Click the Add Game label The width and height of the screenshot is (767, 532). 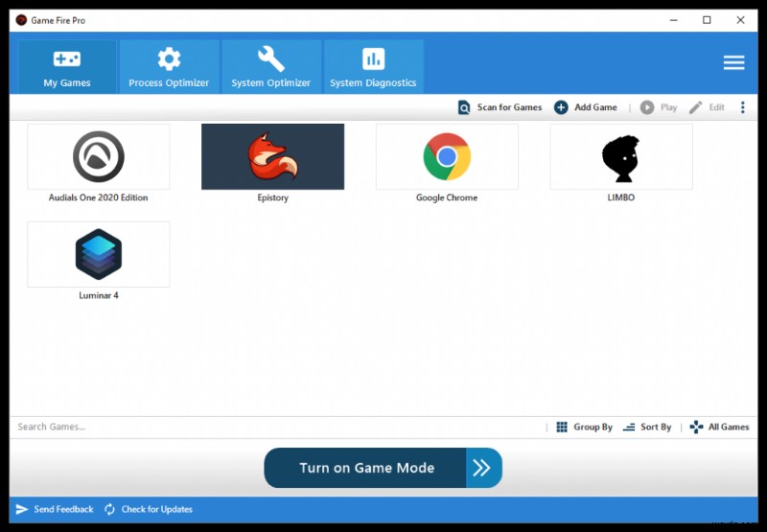tap(595, 107)
